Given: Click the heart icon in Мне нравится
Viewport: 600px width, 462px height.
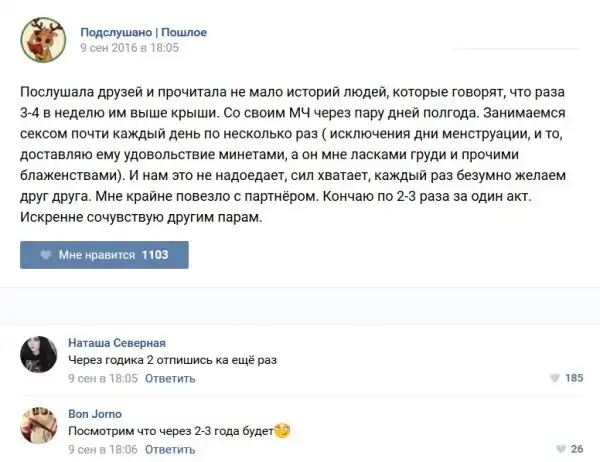Looking at the screenshot, I should (46, 255).
